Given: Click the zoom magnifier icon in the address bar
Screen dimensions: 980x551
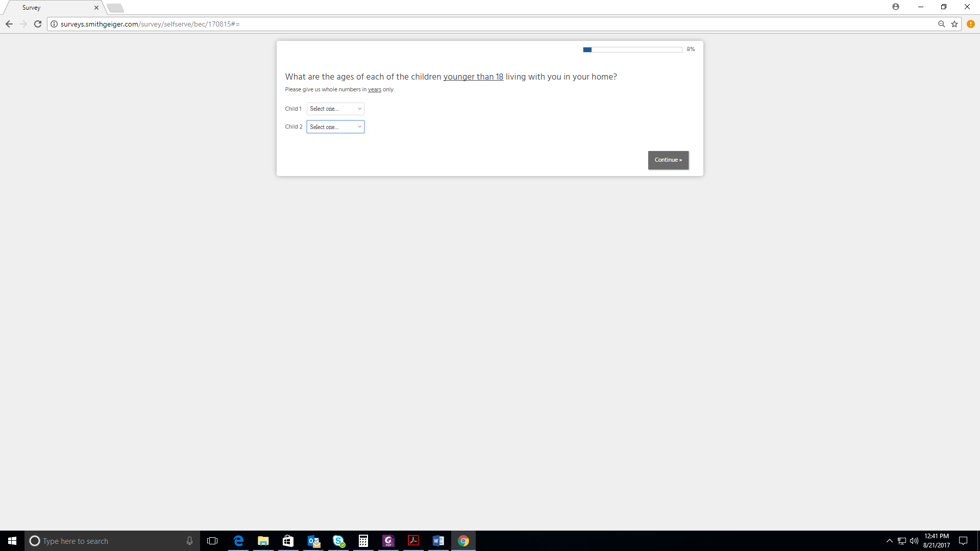Looking at the screenshot, I should pyautogui.click(x=942, y=24).
